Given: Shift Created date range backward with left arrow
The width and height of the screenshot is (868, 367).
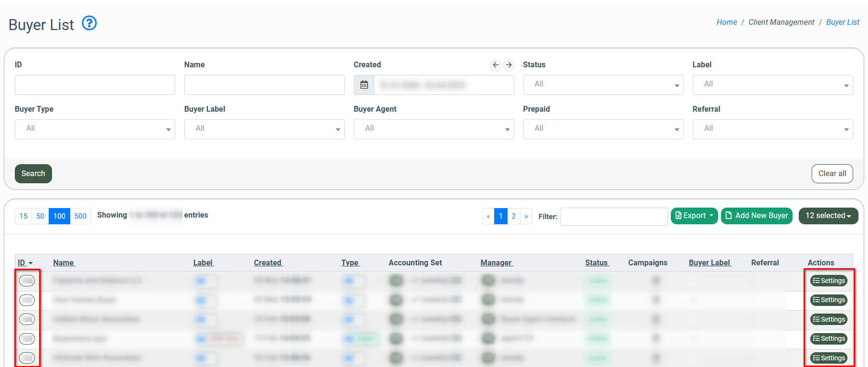Looking at the screenshot, I should (x=496, y=65).
